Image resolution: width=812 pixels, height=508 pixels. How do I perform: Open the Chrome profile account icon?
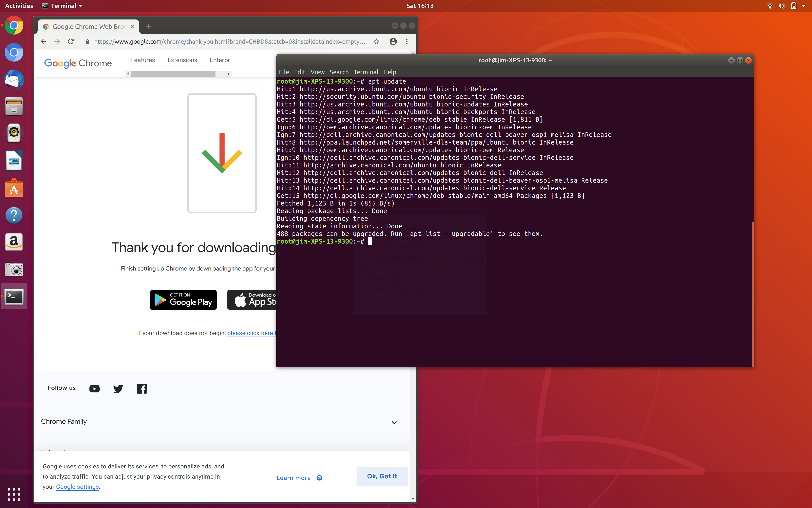tap(393, 41)
